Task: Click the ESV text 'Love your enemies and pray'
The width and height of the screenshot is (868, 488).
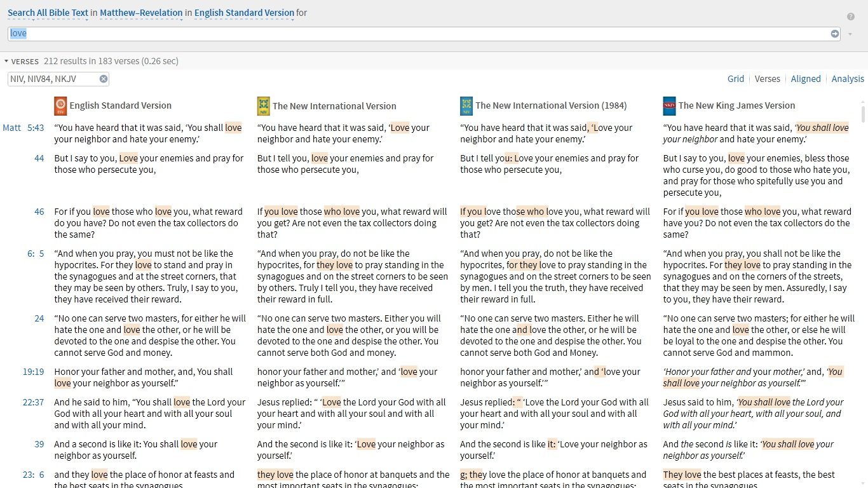Action: click(173, 158)
